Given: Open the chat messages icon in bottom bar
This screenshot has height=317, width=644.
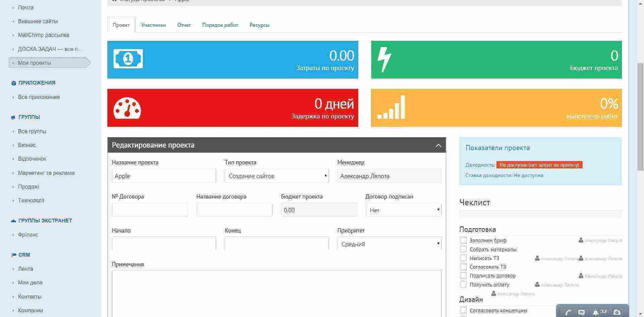Looking at the screenshot, I should click(x=582, y=313).
